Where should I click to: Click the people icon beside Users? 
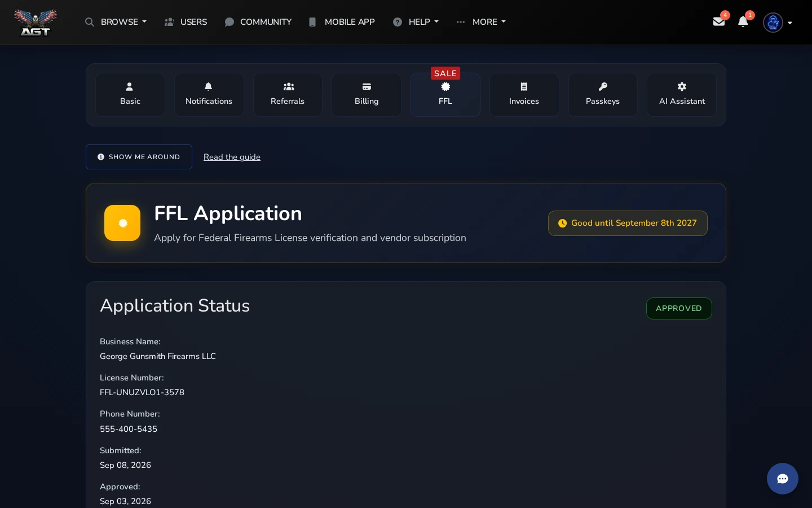click(169, 22)
